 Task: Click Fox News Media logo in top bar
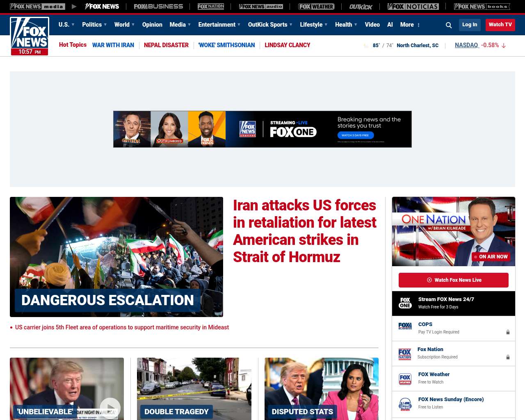tap(37, 7)
